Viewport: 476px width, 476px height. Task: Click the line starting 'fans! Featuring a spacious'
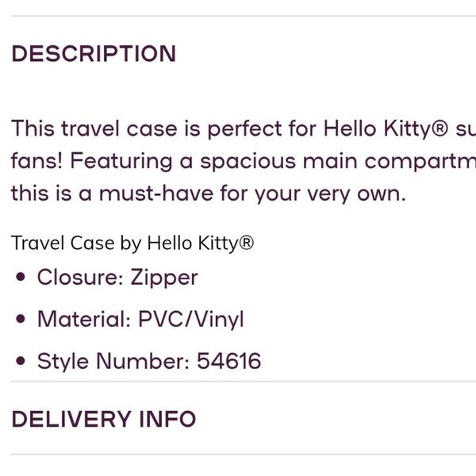coord(244,161)
